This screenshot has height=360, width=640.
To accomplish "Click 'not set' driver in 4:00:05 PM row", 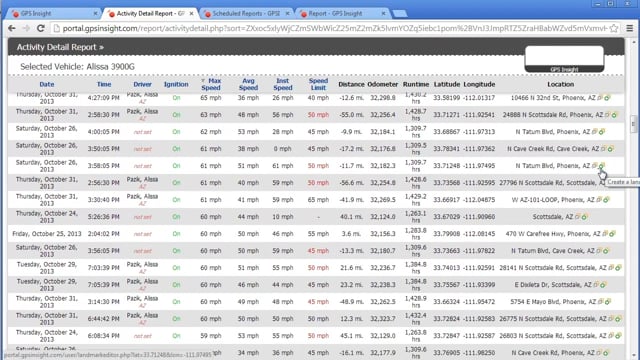I will point(142,132).
